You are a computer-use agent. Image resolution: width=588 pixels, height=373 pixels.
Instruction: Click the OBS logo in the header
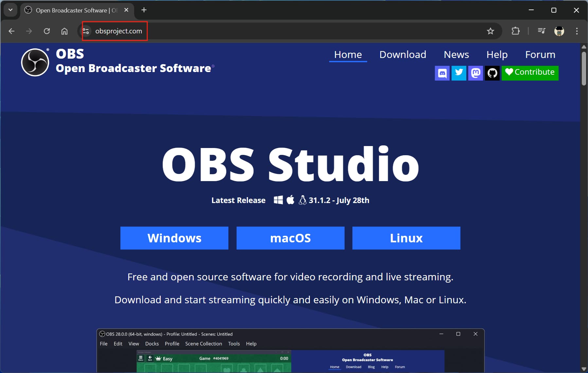pos(35,62)
